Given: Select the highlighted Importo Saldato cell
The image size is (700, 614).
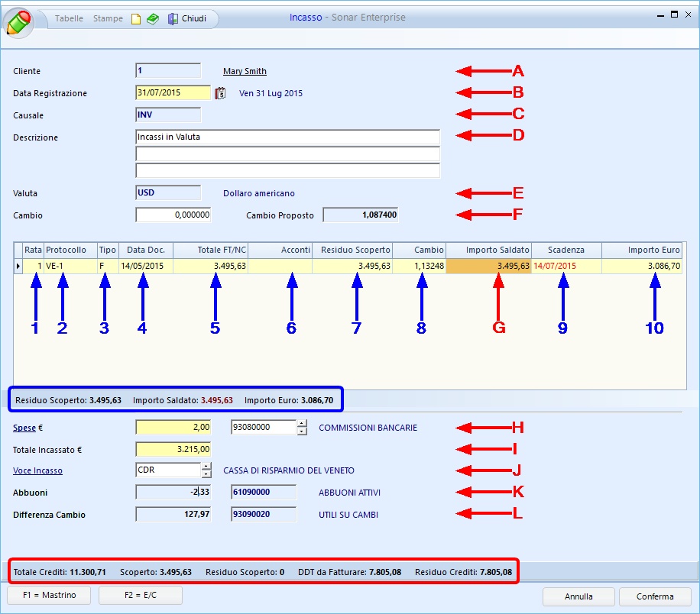Looking at the screenshot, I should 488,266.
